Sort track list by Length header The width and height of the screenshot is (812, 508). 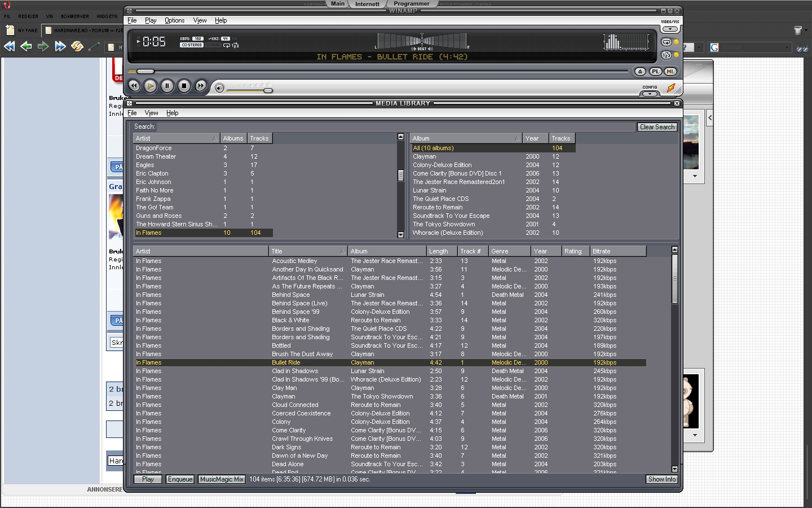coord(442,251)
